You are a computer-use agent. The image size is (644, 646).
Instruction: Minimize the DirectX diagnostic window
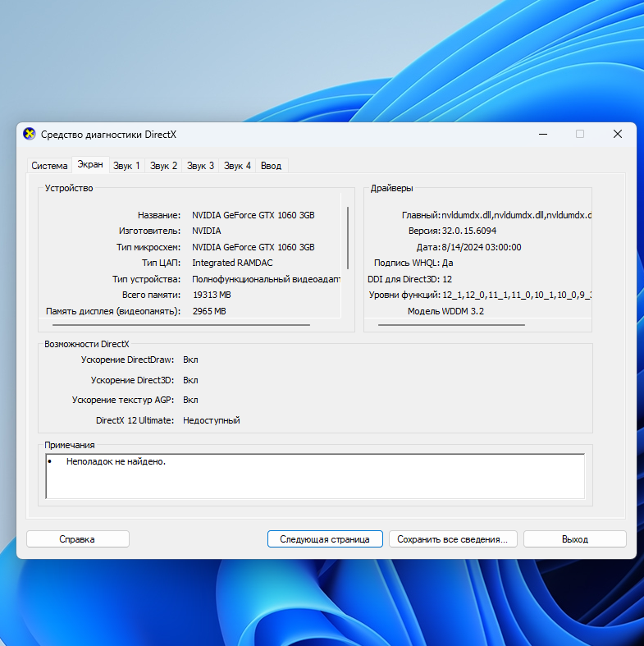[x=543, y=135]
